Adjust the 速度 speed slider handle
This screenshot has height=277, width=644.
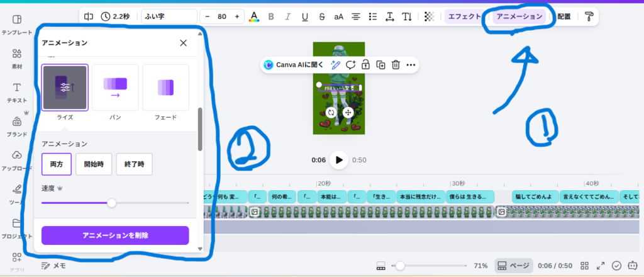(111, 203)
